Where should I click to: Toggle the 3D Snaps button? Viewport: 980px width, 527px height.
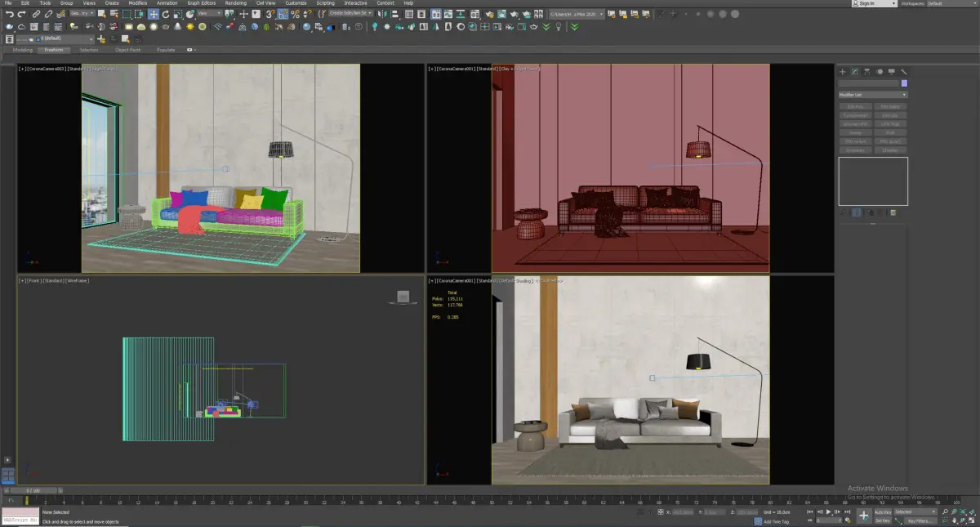pos(270,14)
